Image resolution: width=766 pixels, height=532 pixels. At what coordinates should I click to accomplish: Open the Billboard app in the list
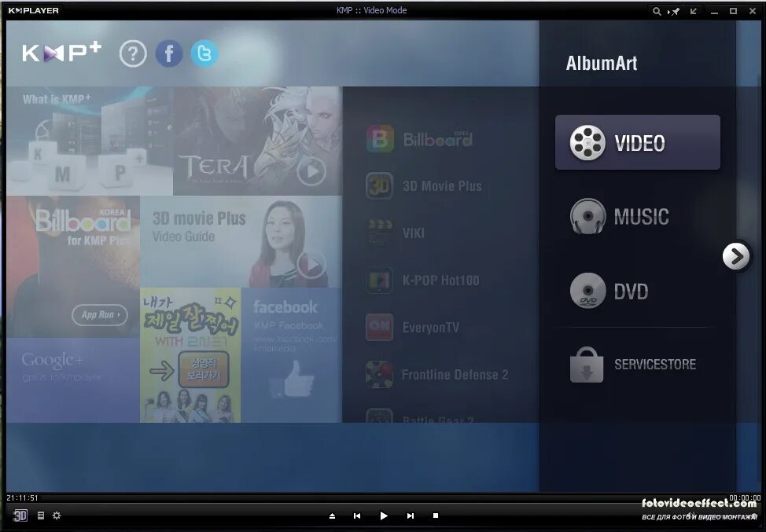pyautogui.click(x=419, y=139)
